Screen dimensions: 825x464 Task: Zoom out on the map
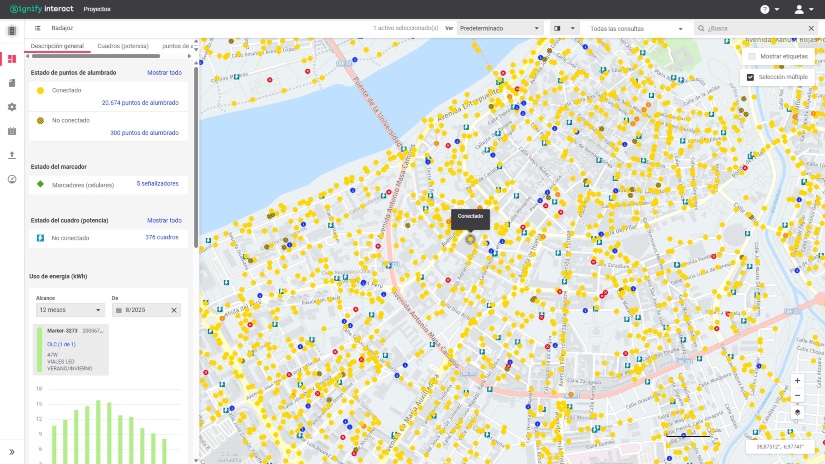tap(797, 396)
